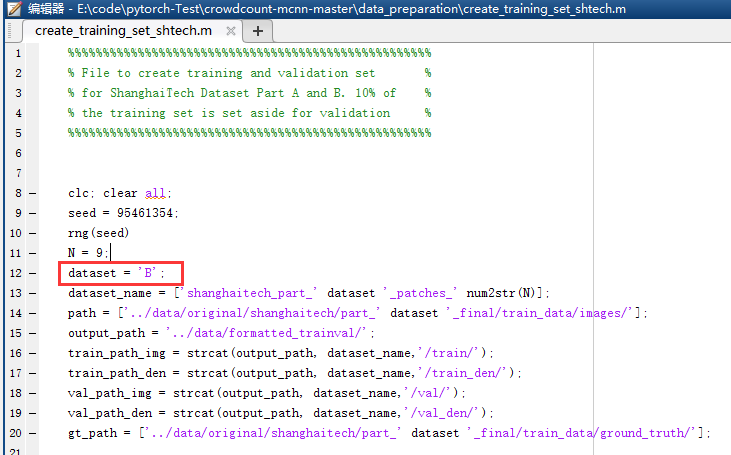Click line number 6 in the gutter
731x455 pixels.
(18, 153)
